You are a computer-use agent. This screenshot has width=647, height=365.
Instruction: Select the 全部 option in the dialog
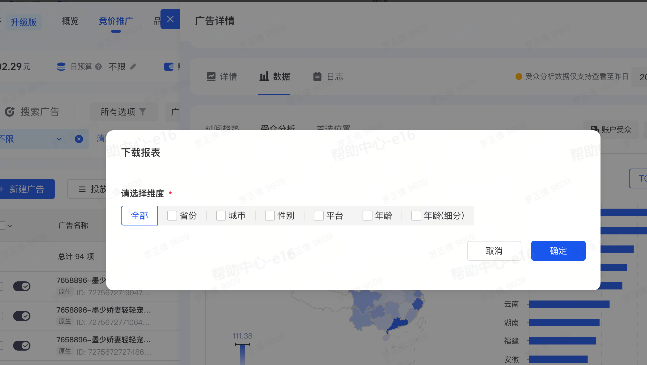click(x=139, y=216)
